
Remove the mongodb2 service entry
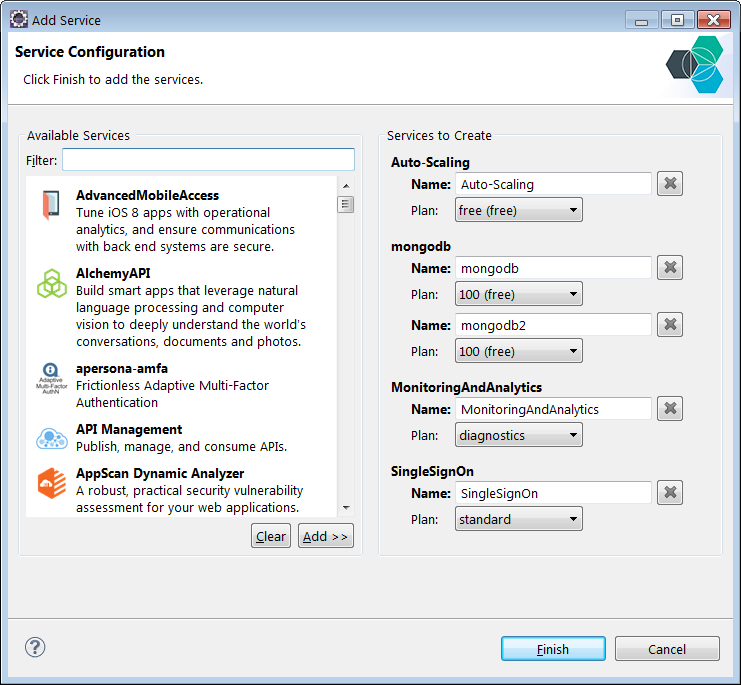pyautogui.click(x=670, y=324)
